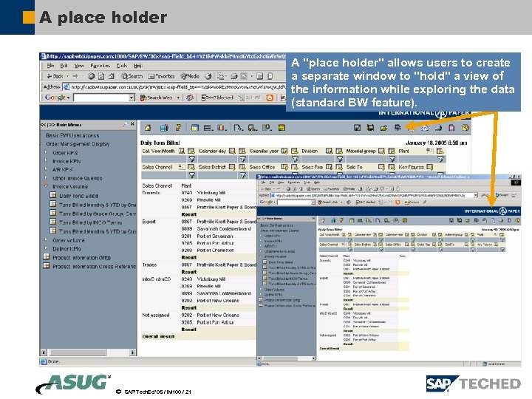Select Order Management Display in the Role Menu
Image resolution: width=532 pixels, height=399 pixels.
point(78,144)
